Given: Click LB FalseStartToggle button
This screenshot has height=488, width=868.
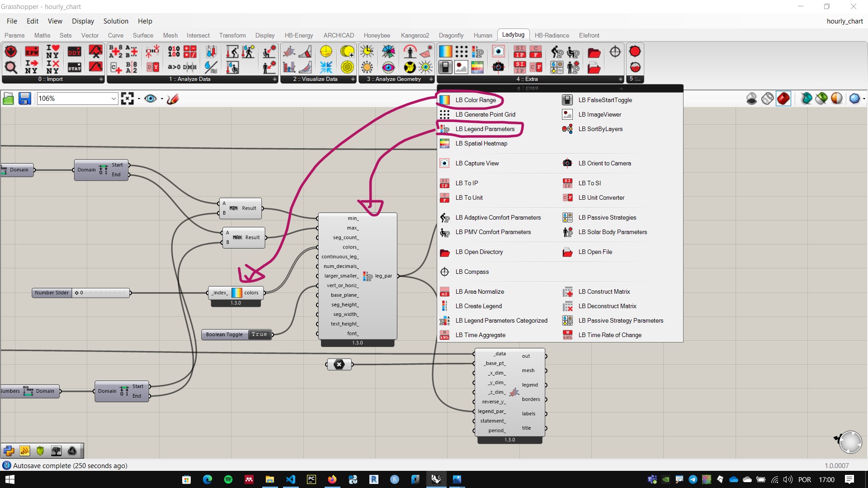Looking at the screenshot, I should 604,99.
